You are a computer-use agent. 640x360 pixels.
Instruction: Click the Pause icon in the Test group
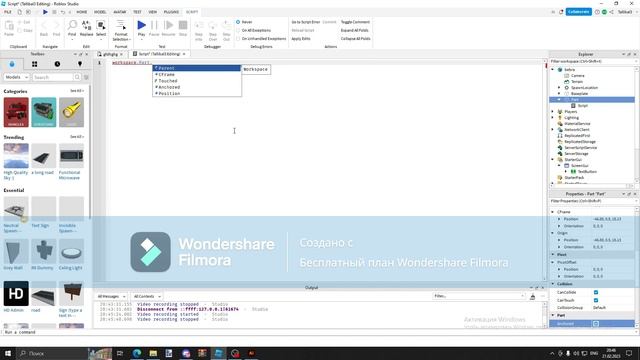click(x=154, y=25)
